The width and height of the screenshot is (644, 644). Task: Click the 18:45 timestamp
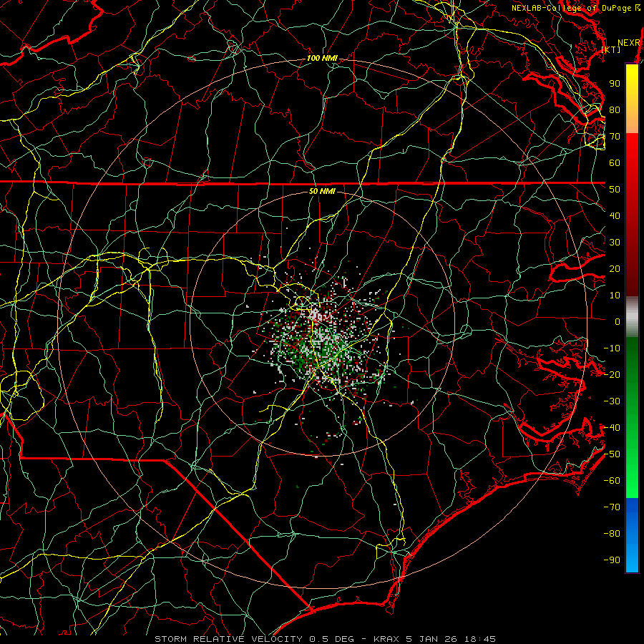click(x=479, y=639)
